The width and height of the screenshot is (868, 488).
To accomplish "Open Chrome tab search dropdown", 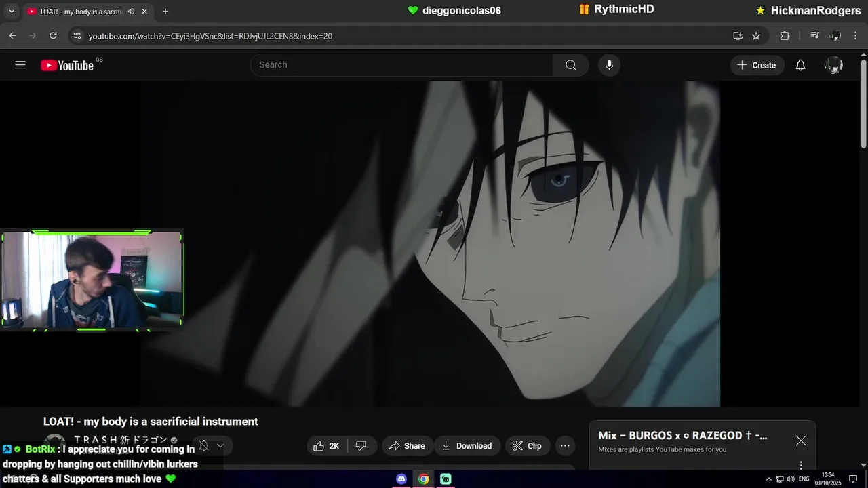I will [x=11, y=12].
